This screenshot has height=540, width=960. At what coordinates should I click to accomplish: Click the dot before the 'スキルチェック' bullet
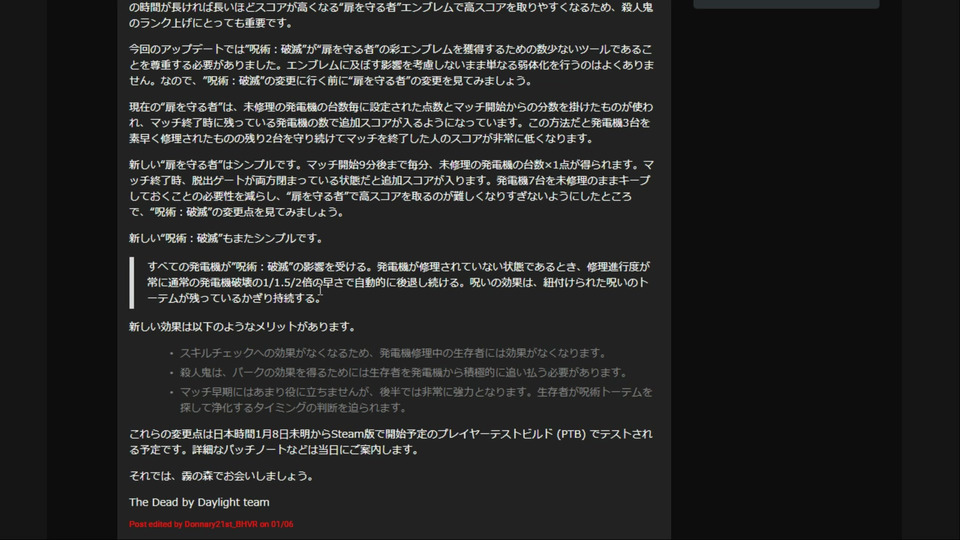pos(171,353)
